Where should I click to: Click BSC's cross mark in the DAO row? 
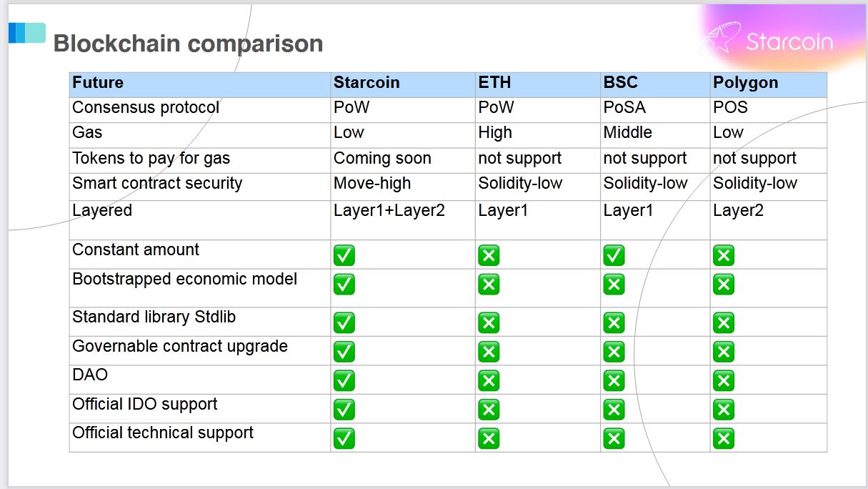coord(614,380)
